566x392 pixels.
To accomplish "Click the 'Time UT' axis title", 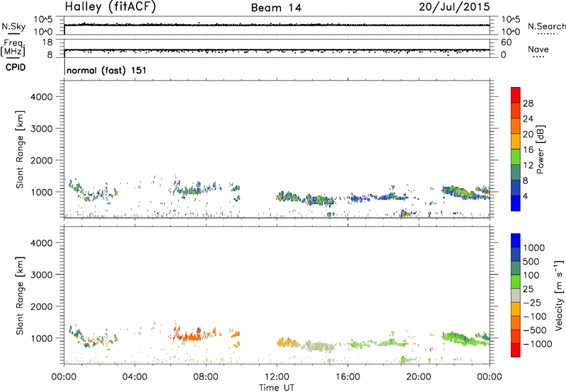I will pos(277,388).
